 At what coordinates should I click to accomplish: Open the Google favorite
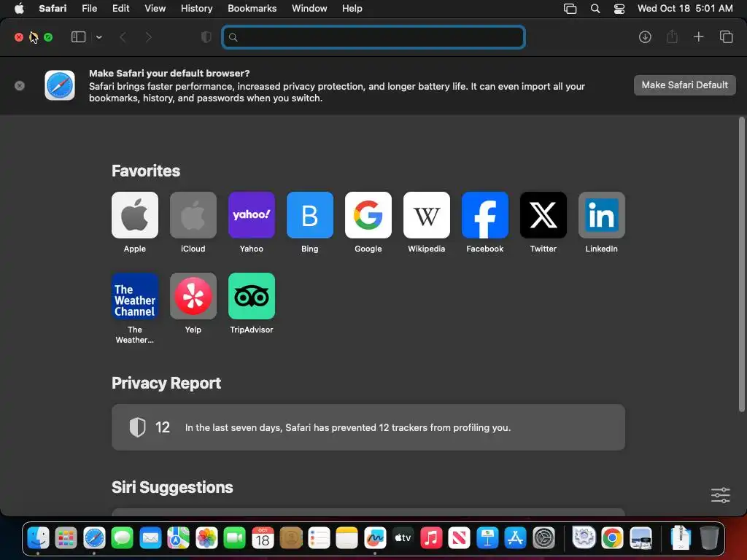[368, 215]
